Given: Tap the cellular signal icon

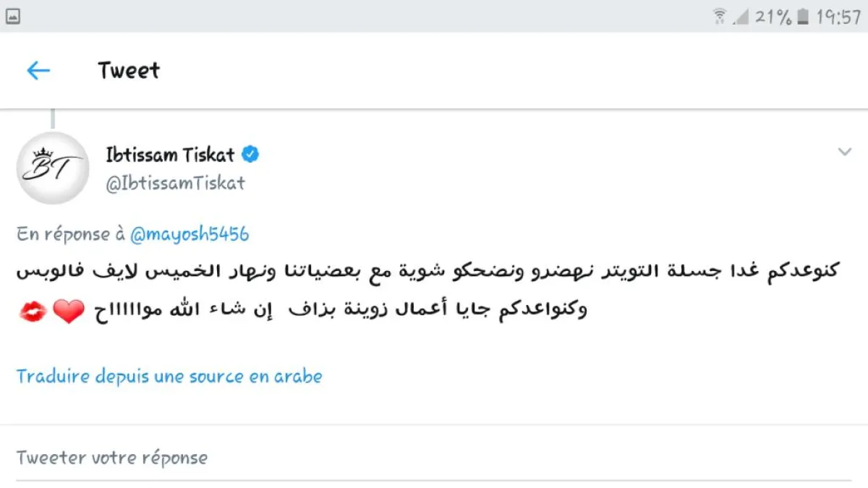Looking at the screenshot, I should pyautogui.click(x=740, y=17).
